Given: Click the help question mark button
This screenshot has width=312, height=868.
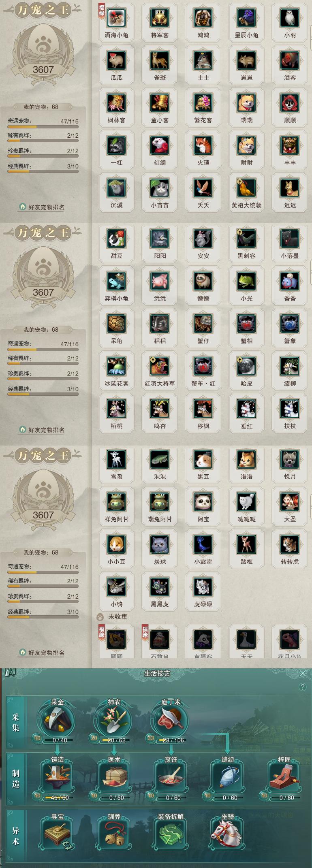Looking at the screenshot, I should click(x=302, y=687).
